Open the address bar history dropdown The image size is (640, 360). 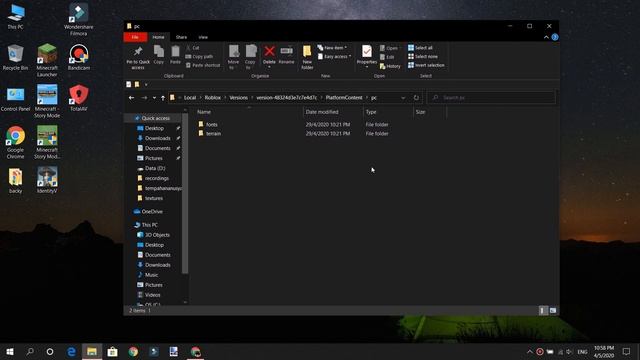coord(403,98)
